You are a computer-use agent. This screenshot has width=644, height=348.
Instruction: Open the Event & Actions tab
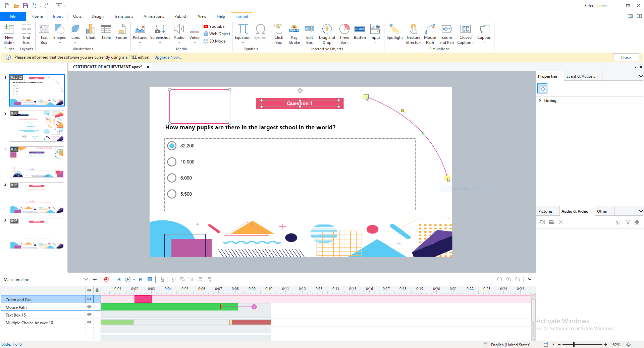[x=581, y=76]
